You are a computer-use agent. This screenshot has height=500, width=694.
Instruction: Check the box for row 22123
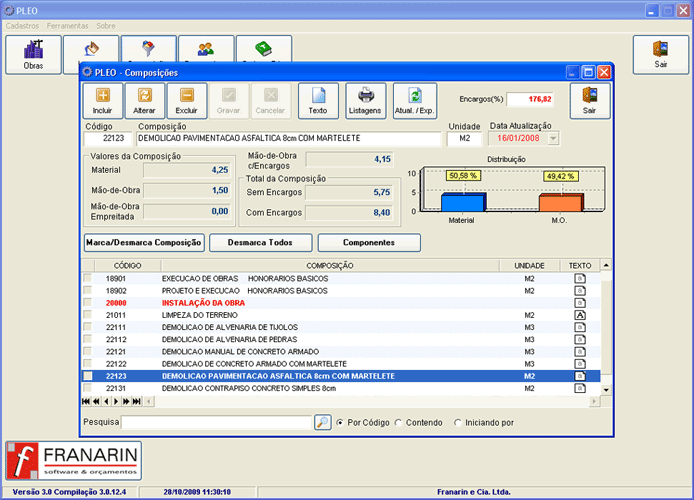point(88,376)
